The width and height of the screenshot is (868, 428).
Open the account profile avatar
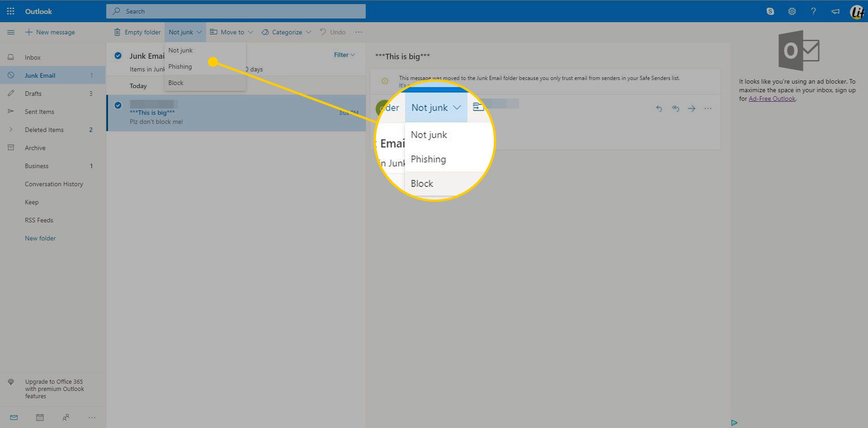point(857,11)
